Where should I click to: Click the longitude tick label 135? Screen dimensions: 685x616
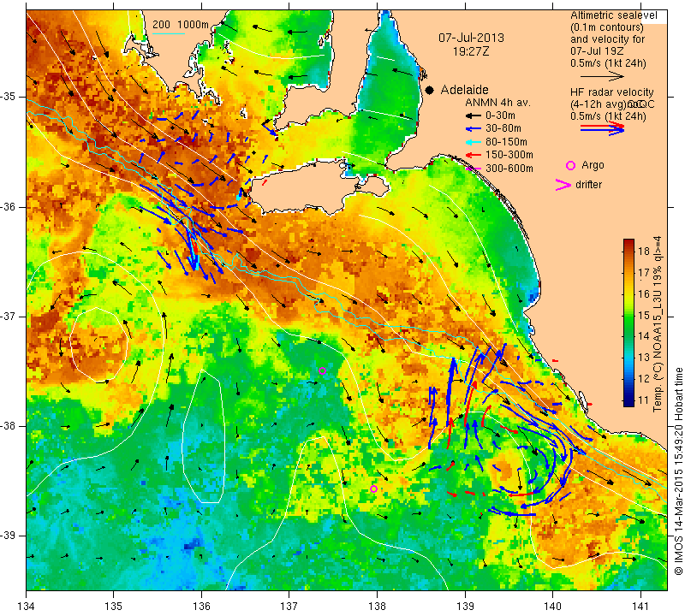pos(114,607)
